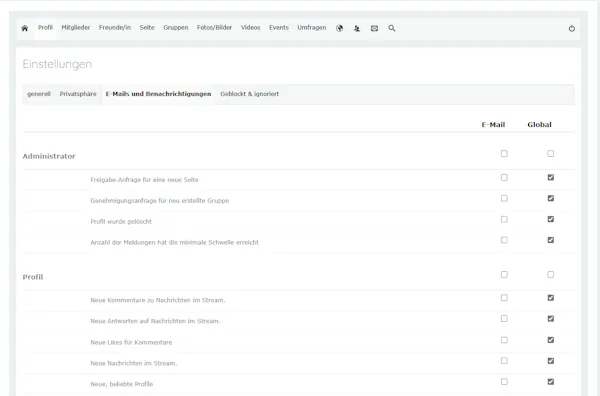Switch to Geblockt & ignoriert tab
The image size is (600, 396).
coord(249,94)
